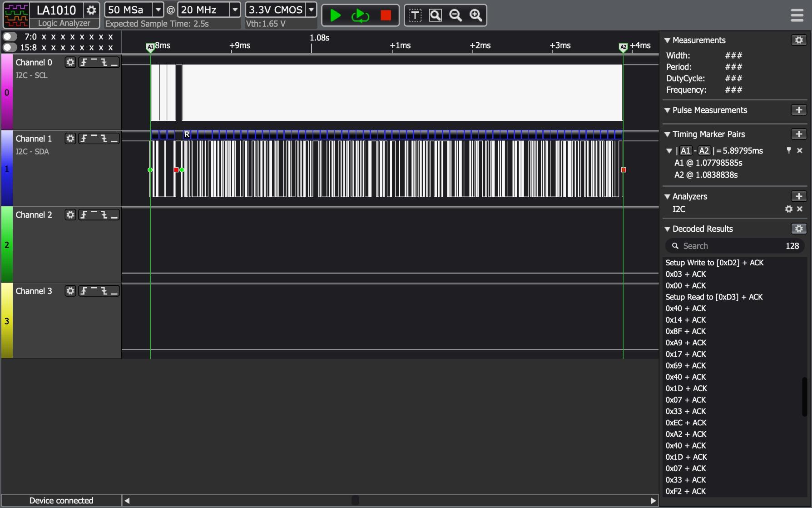Viewport: 812px width, 508px height.
Task: Collapse the Analyzers section
Action: tap(667, 197)
